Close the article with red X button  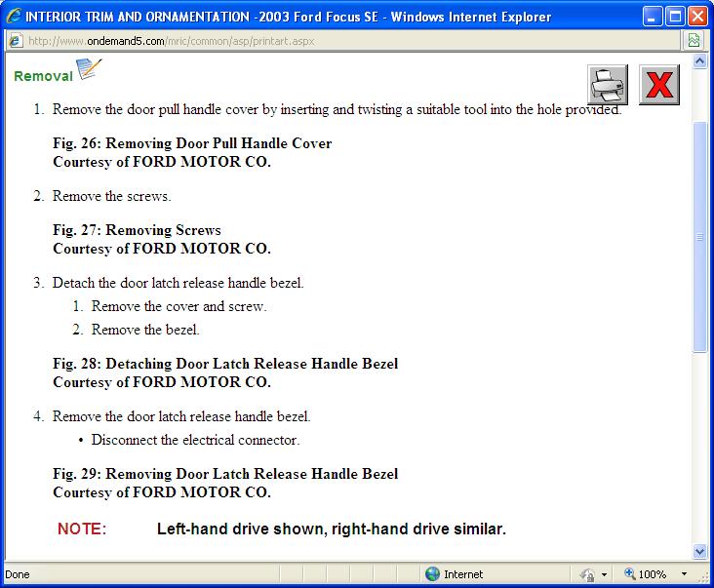[x=659, y=85]
